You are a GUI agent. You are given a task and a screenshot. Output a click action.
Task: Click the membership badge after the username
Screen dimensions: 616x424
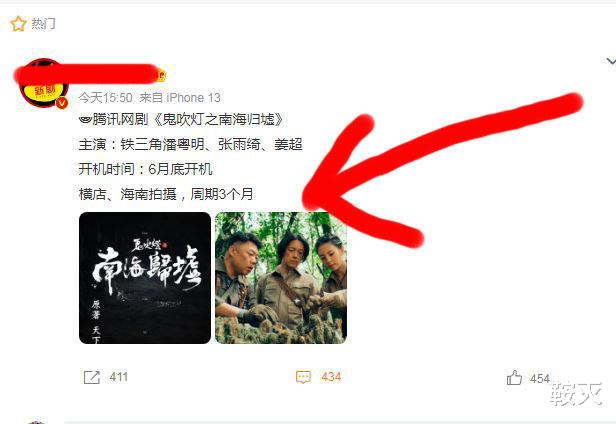(x=161, y=75)
